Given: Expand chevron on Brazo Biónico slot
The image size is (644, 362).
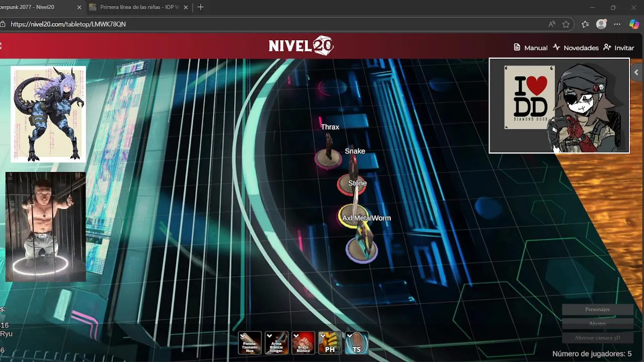Looking at the screenshot, I should tap(296, 336).
